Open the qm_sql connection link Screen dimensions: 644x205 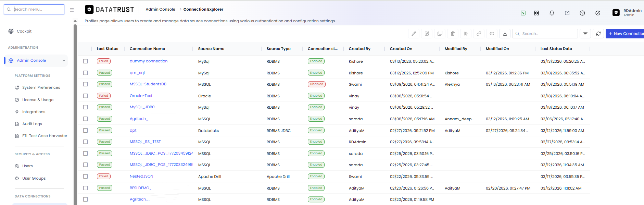click(137, 73)
